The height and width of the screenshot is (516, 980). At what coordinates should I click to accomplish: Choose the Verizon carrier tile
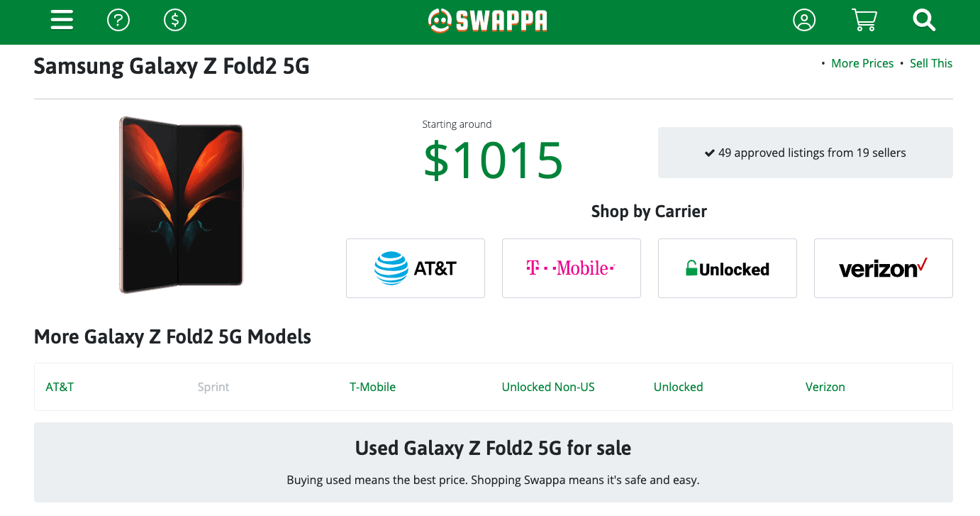click(x=884, y=268)
